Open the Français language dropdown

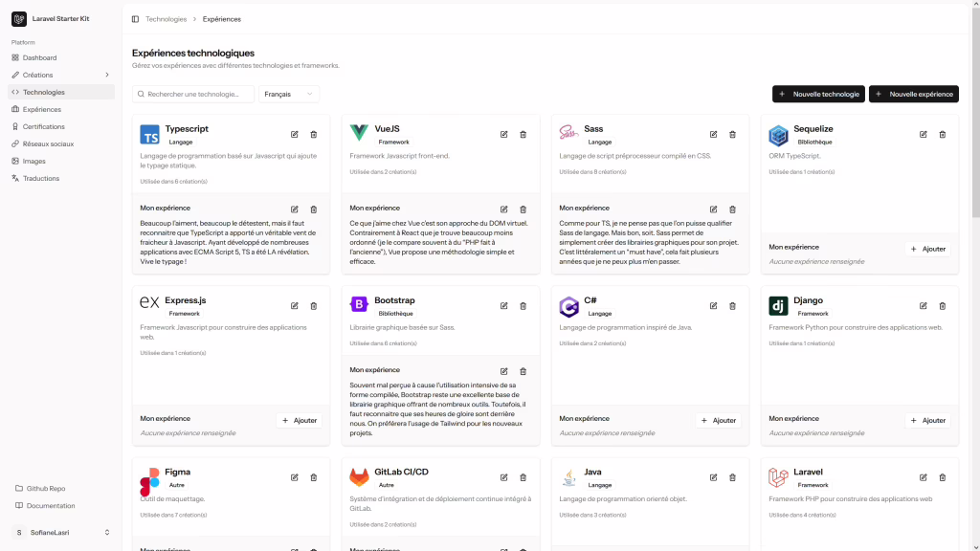289,95
